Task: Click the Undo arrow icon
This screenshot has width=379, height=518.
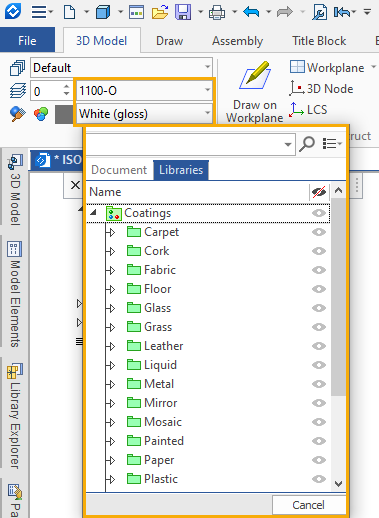Action: coord(251,12)
